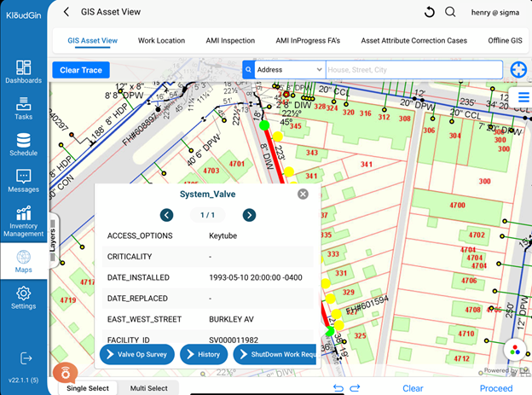Focus the House, Street, City field
Viewport: 532px width, 395px height.
point(414,70)
